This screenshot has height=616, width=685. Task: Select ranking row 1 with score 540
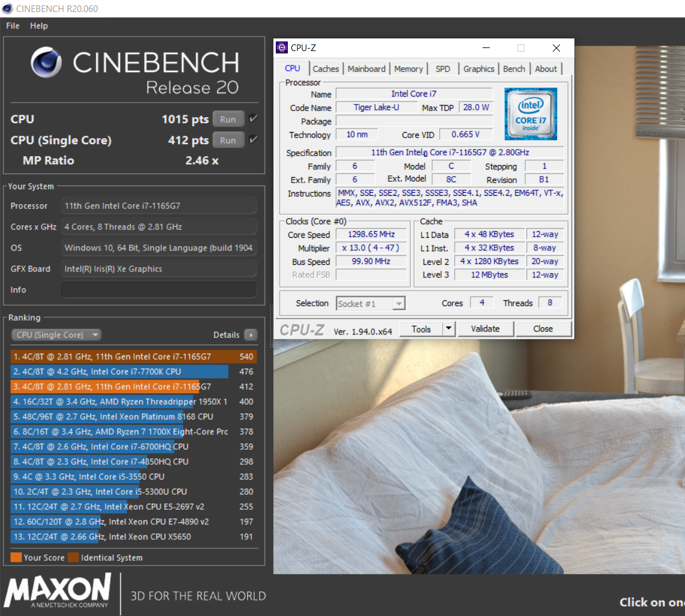133,357
